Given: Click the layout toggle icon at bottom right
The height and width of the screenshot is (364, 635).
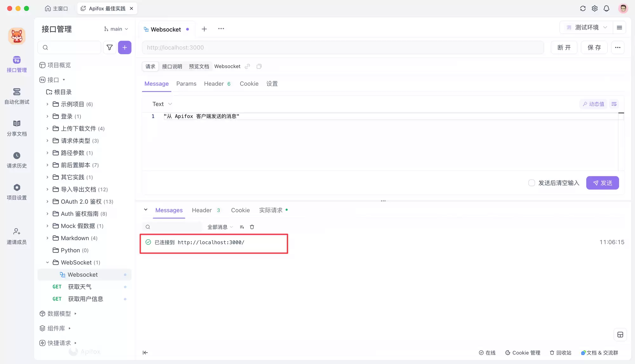Looking at the screenshot, I should tap(620, 335).
